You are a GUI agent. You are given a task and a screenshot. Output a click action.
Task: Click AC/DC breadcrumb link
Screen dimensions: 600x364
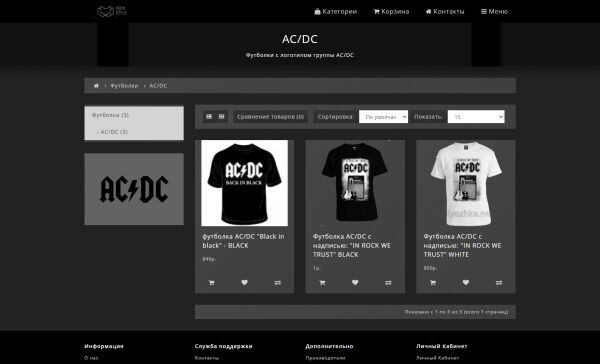tap(158, 86)
